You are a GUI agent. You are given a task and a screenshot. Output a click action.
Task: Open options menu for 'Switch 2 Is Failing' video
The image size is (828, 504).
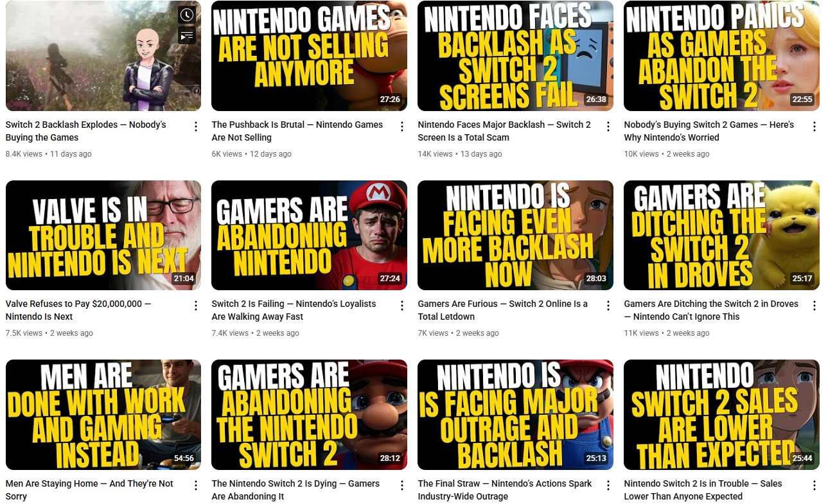[x=402, y=306]
